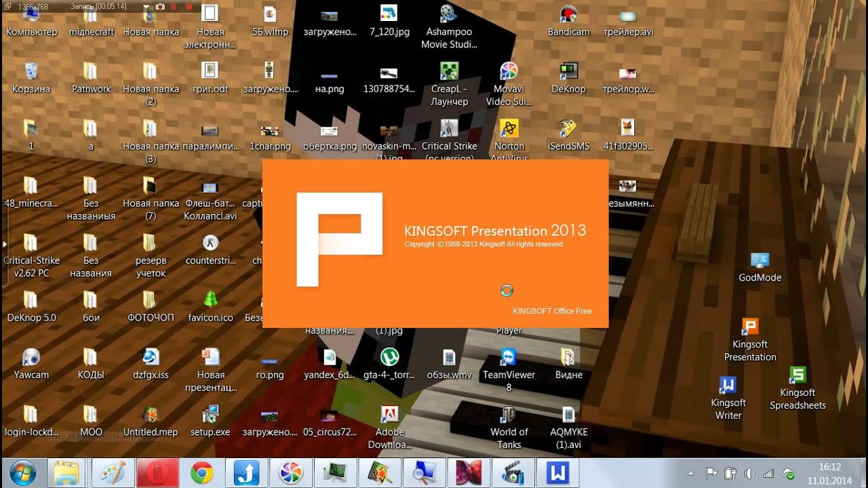The width and height of the screenshot is (868, 488).
Task: Open the КОДЫ folder
Action: click(x=91, y=365)
